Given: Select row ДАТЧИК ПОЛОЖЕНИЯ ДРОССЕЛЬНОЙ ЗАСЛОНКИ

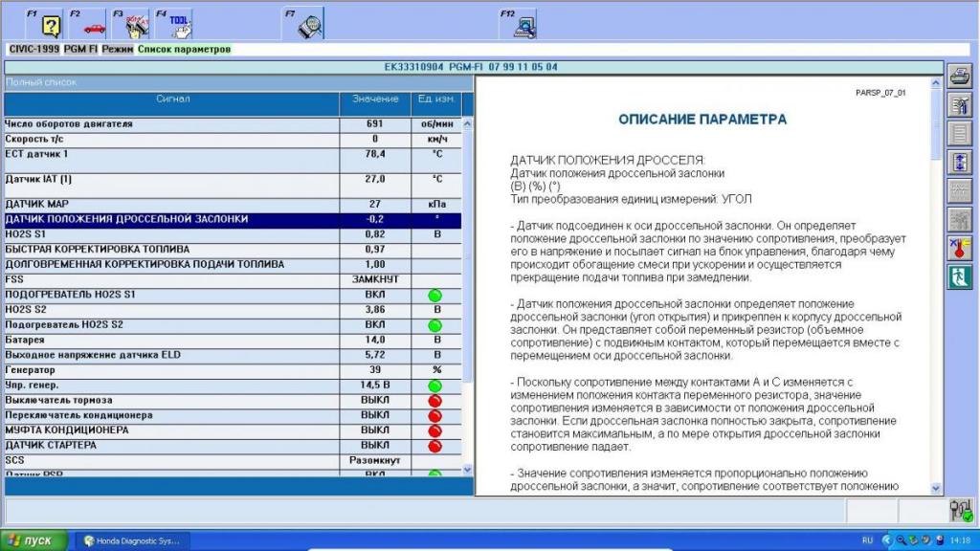Looking at the screenshot, I should click(x=233, y=219).
